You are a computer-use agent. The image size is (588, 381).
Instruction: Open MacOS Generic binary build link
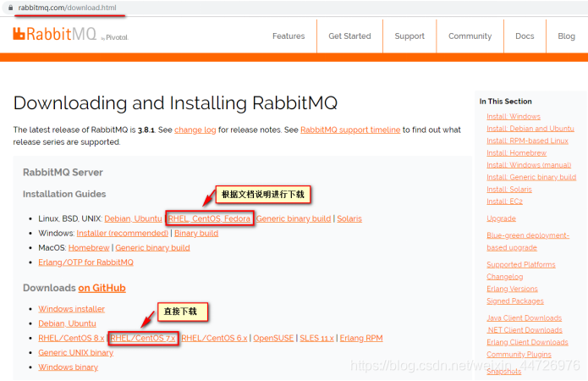point(152,248)
